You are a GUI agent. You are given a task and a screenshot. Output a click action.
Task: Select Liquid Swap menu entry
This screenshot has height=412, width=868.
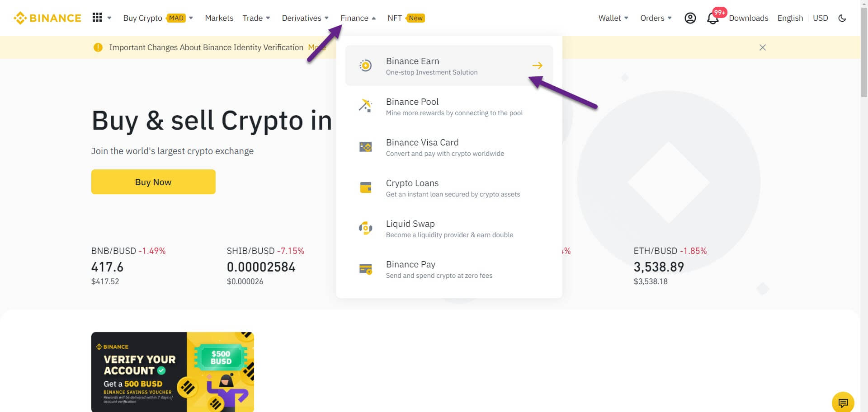[x=449, y=228]
